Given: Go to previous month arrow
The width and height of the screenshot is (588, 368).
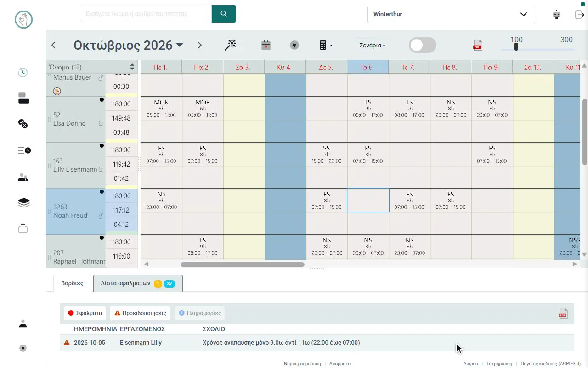Looking at the screenshot, I should click(53, 45).
